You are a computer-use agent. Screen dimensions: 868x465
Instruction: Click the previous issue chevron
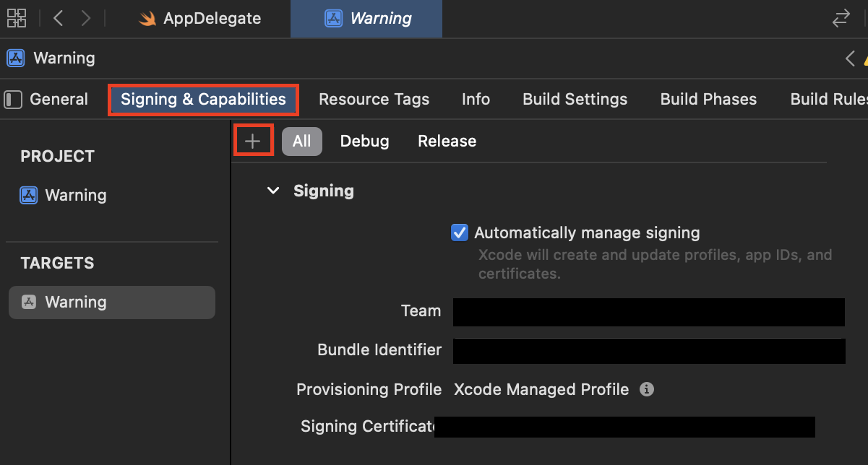coord(850,58)
